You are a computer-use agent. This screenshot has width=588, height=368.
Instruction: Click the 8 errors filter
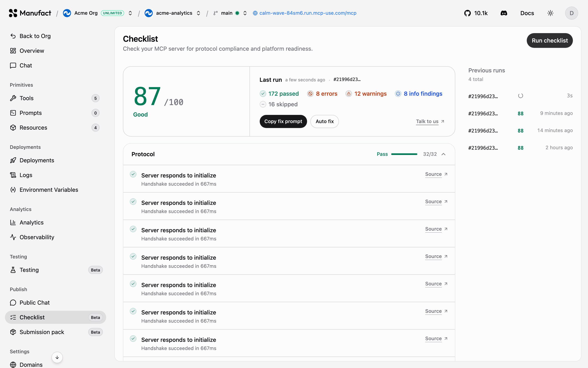click(x=322, y=94)
